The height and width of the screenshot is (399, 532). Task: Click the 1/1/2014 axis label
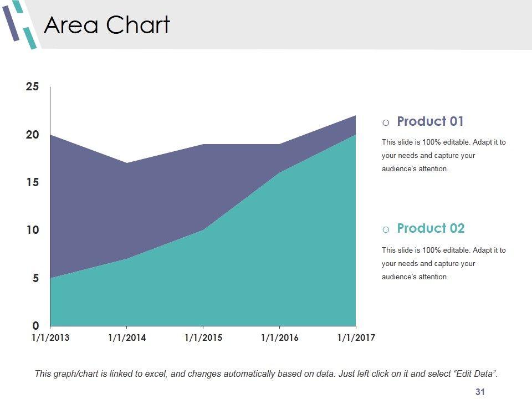pos(127,338)
